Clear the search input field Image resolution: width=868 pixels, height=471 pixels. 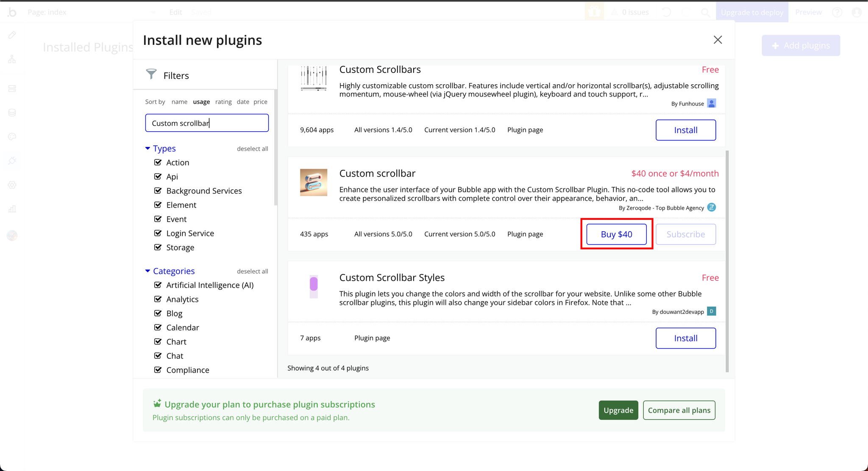(207, 123)
